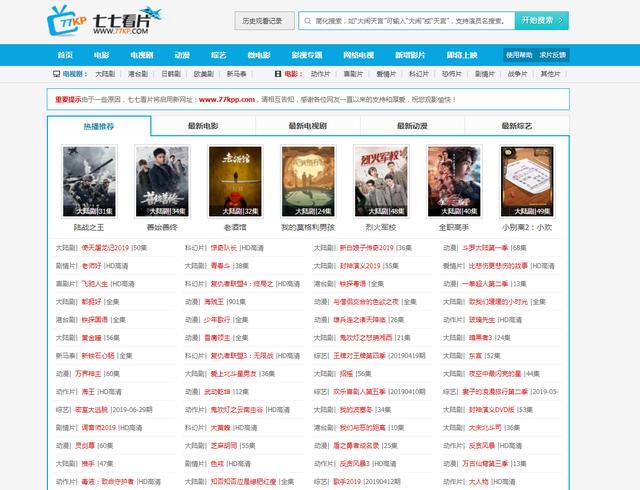Image resolution: width=640 pixels, height=490 pixels.
Task: Switch to the 最新电影 tab
Action: point(203,126)
